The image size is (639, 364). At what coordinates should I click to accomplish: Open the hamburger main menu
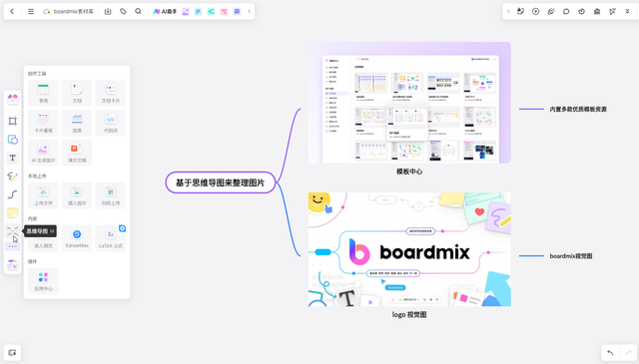pyautogui.click(x=31, y=11)
